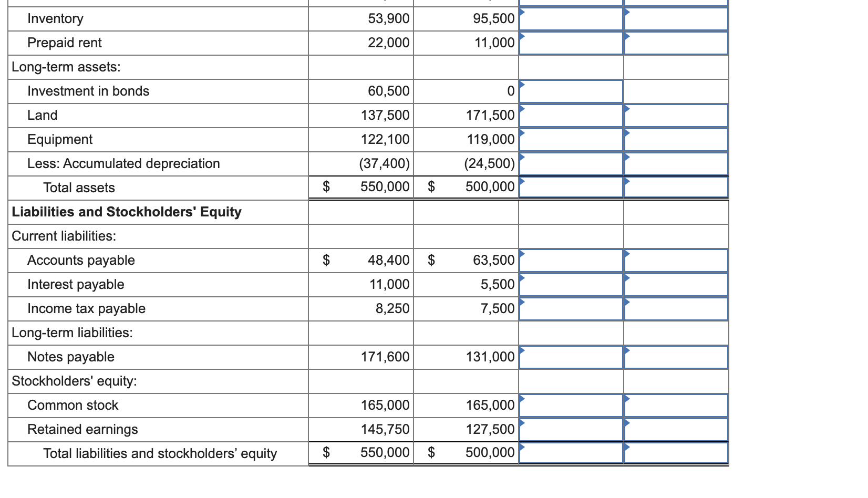Image resolution: width=868 pixels, height=498 pixels.
Task: Click the Prepaid rent label
Action: (65, 43)
